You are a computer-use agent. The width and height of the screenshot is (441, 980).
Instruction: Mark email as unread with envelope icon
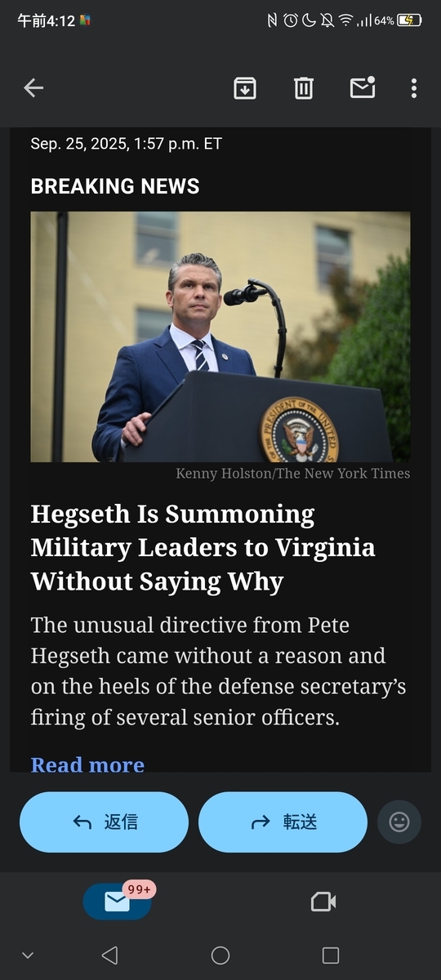coord(363,87)
